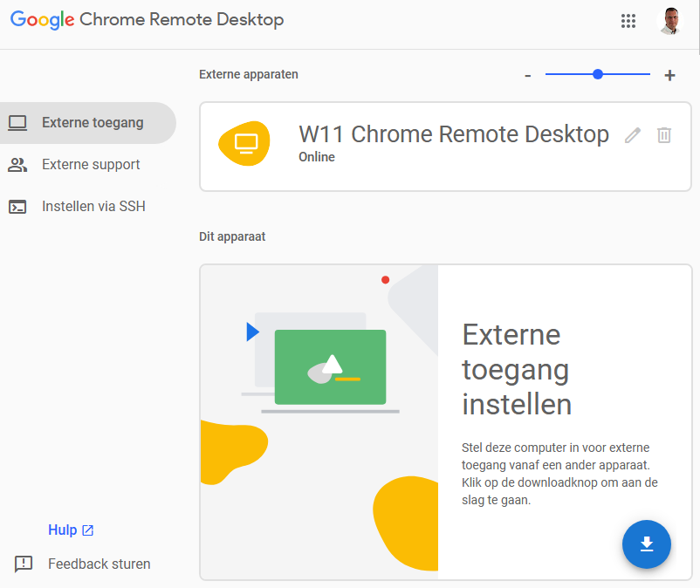Click Feedback sturen

(100, 564)
